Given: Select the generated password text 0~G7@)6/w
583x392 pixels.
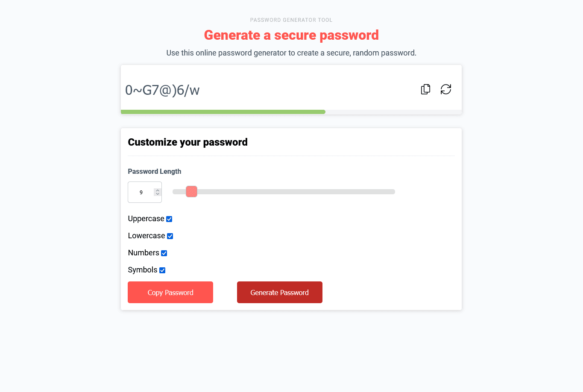Looking at the screenshot, I should (162, 90).
